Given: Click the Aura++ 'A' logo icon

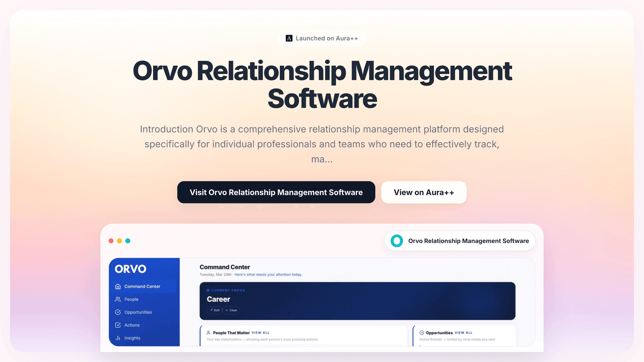Looking at the screenshot, I should pyautogui.click(x=289, y=38).
